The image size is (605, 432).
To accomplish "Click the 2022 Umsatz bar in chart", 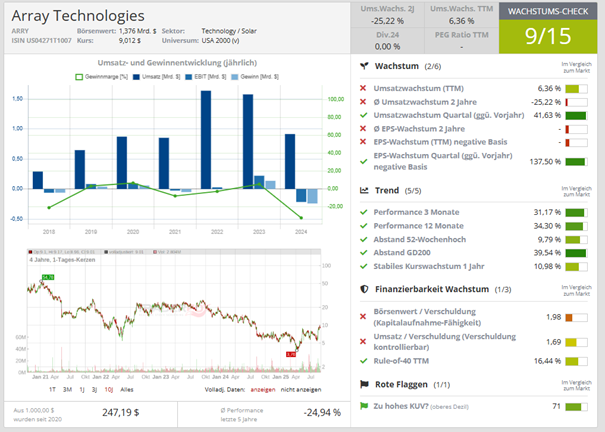I will click(206, 140).
